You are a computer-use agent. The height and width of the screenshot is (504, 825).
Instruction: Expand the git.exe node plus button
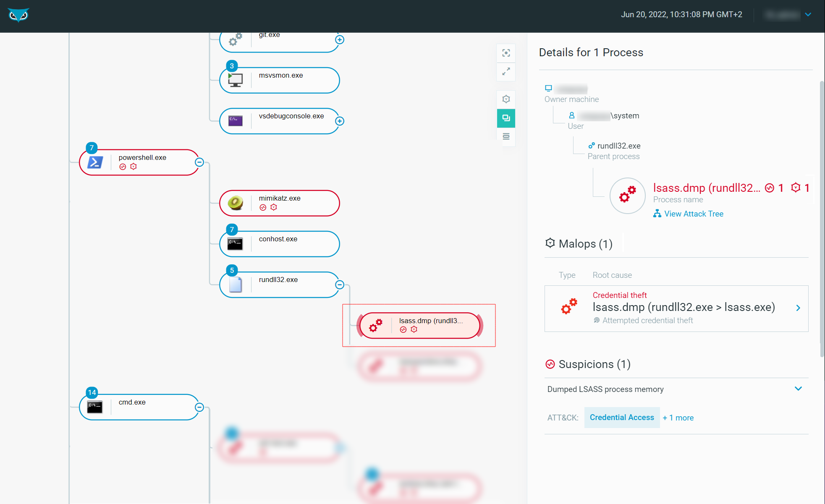coord(340,39)
